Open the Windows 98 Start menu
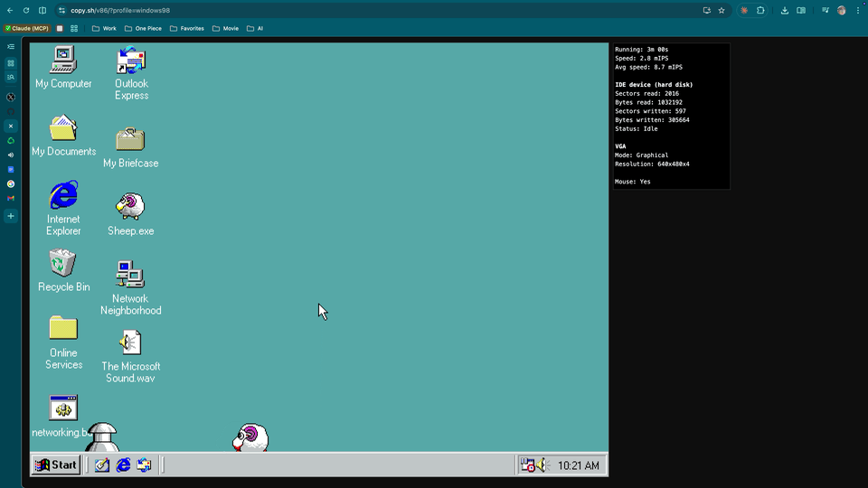Image resolution: width=868 pixels, height=488 pixels. click(x=56, y=465)
